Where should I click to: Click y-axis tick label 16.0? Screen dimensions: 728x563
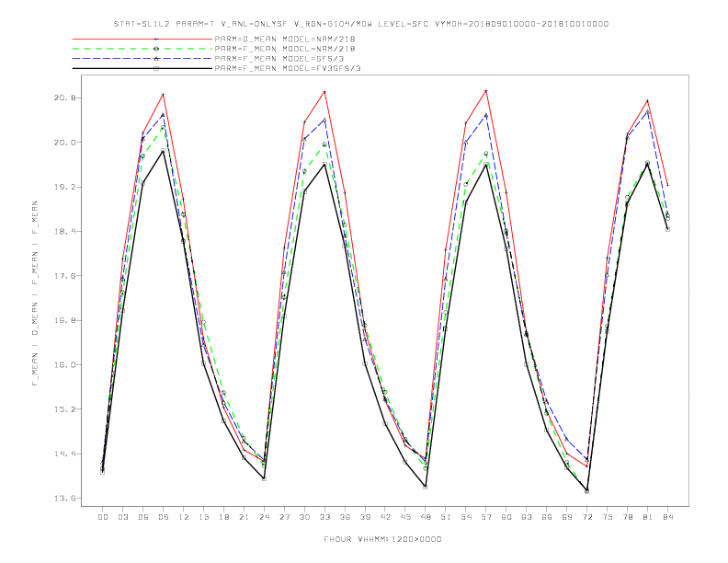click(64, 364)
